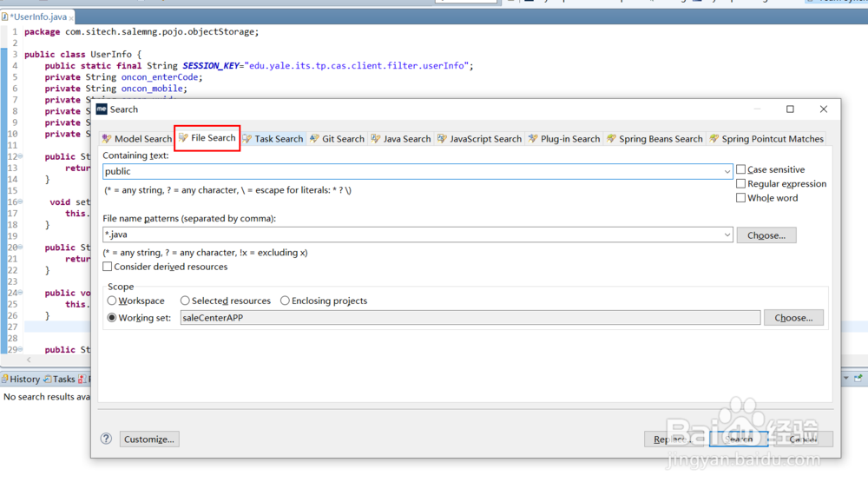868x489 pixels.
Task: Click the Spring Beans Search tab icon
Action: (x=611, y=138)
